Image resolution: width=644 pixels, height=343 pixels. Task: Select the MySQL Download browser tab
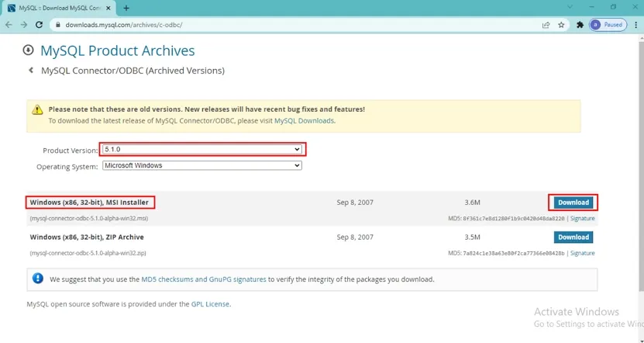(x=60, y=9)
